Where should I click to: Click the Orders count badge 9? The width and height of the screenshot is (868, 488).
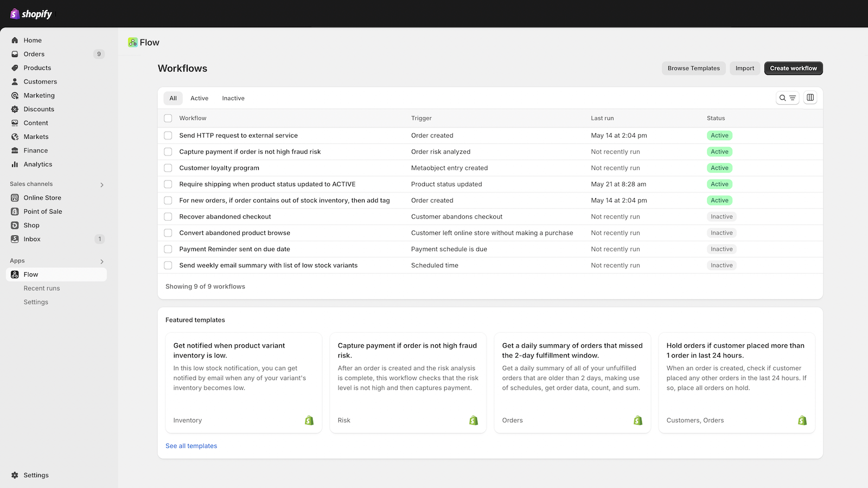click(x=99, y=54)
